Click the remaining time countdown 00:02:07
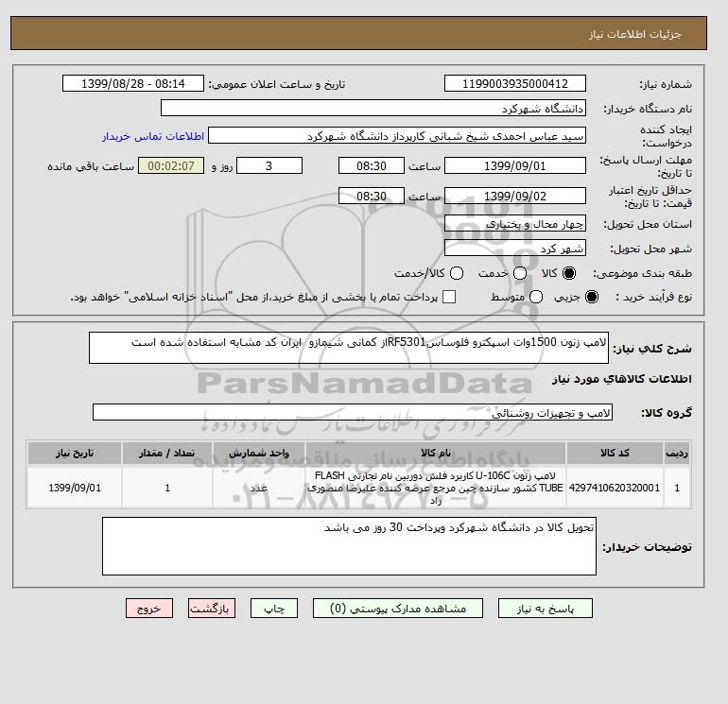Image resolution: width=728 pixels, height=704 pixels. tap(171, 165)
